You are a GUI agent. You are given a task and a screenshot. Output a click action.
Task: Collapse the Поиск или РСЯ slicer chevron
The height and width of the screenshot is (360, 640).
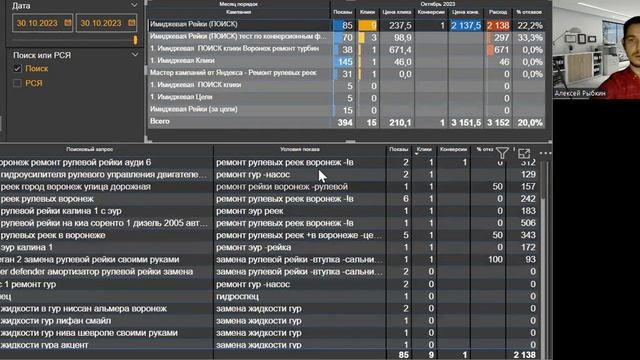135,55
